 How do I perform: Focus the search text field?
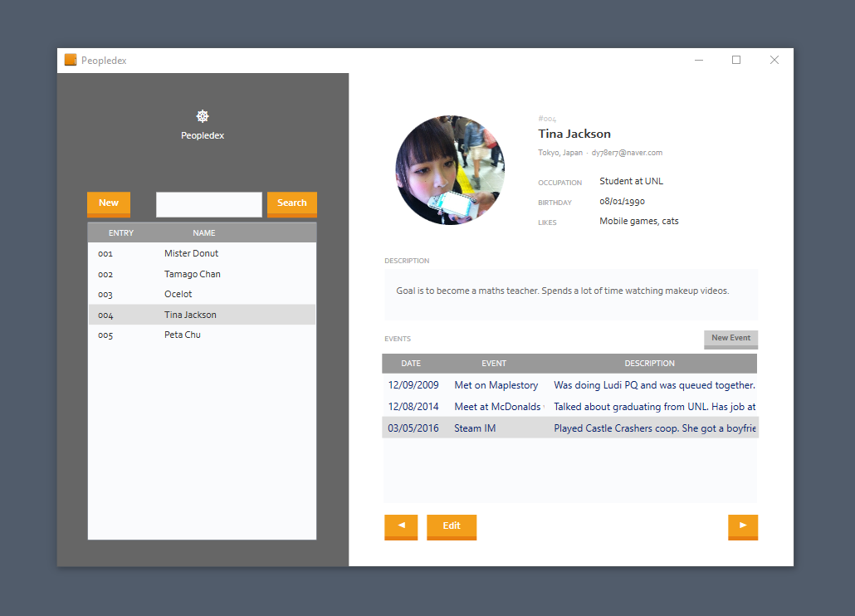point(209,204)
